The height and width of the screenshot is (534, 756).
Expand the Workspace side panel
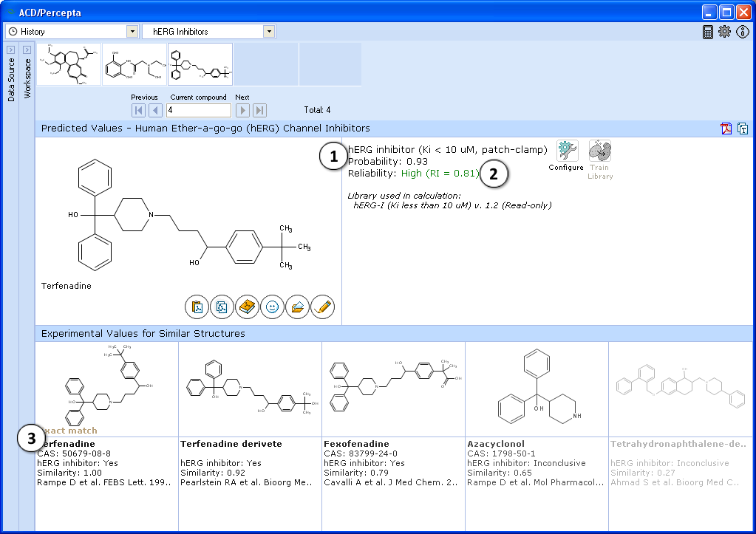(27, 49)
